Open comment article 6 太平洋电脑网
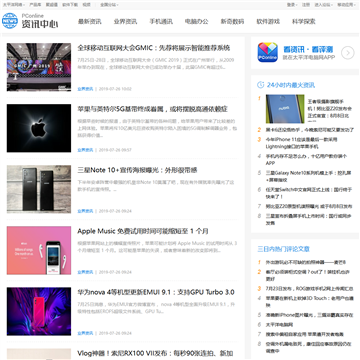The image size is (360, 360). coord(279,324)
